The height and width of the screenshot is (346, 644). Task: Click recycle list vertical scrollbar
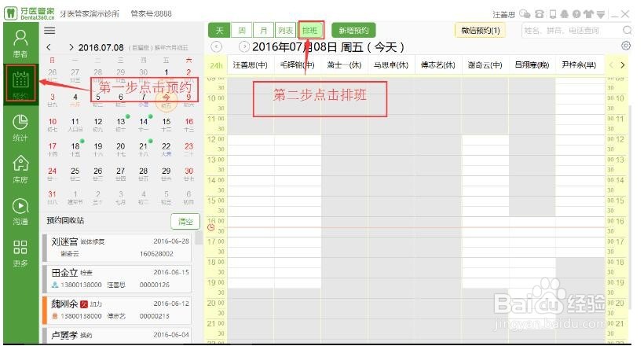click(x=199, y=237)
